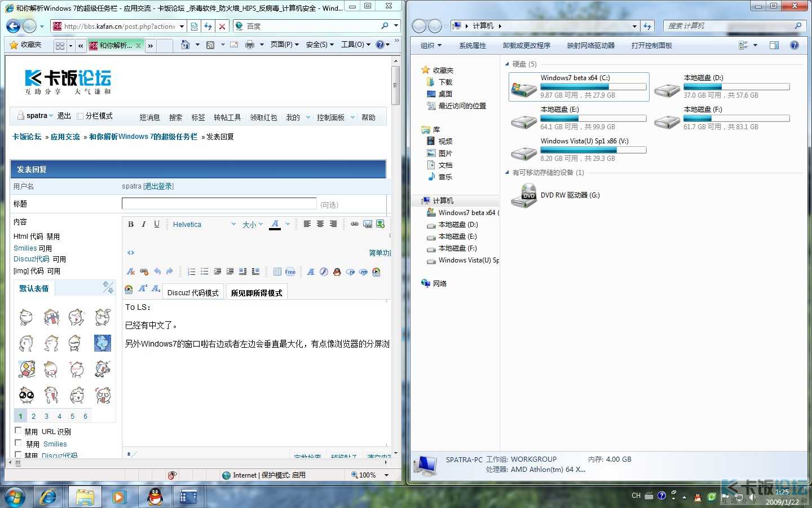
Task: Insert an email link in the editor
Action: (368, 224)
